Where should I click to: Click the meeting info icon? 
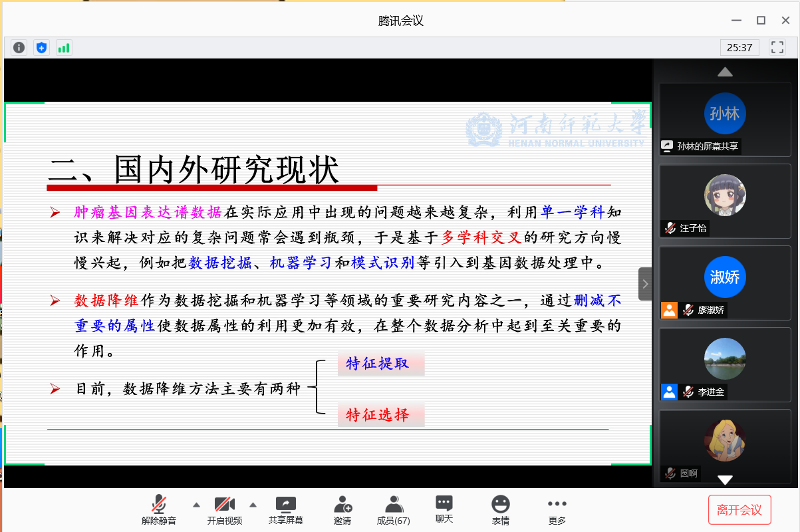19,47
